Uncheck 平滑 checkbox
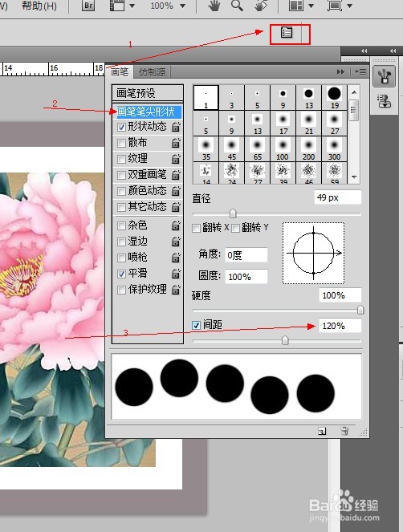The image size is (403, 532). click(121, 274)
